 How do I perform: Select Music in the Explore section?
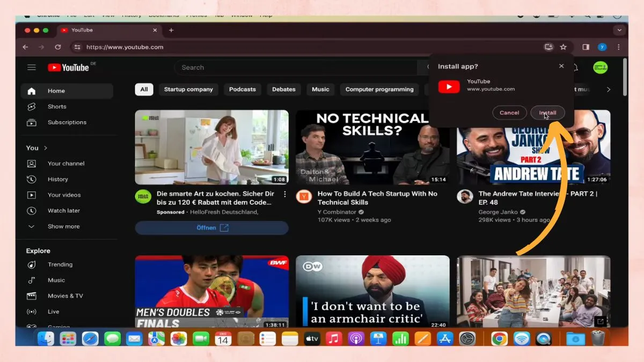(x=56, y=280)
